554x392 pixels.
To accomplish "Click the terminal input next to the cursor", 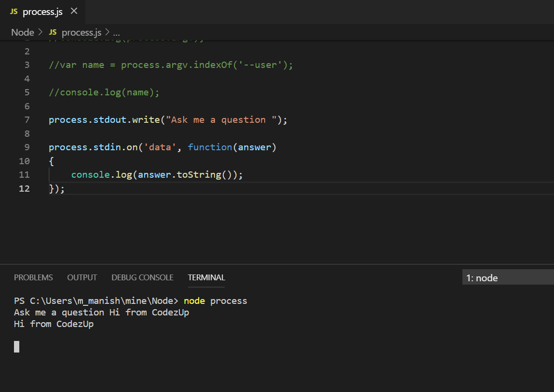I will pyautogui.click(x=29, y=347).
